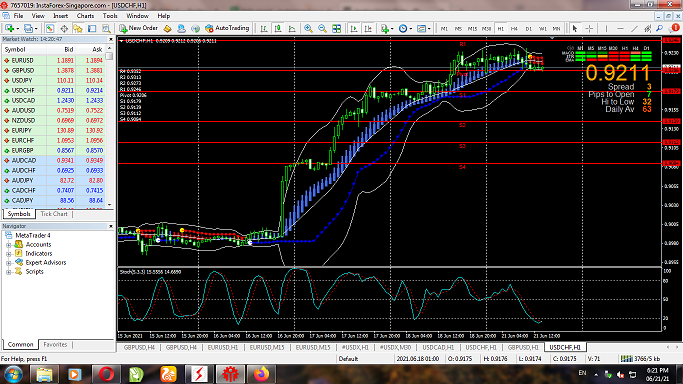683x384 pixels.
Task: Click the search magnifier icon
Action: point(660,28)
